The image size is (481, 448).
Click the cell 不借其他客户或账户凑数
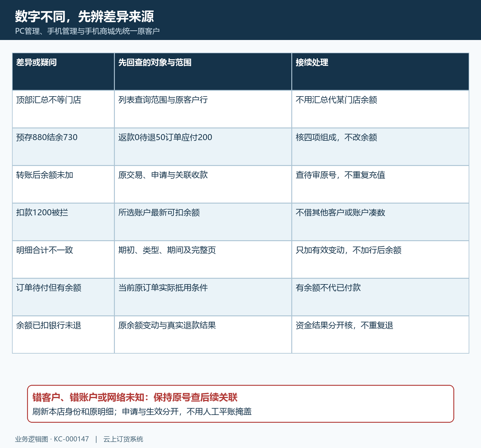tap(380, 222)
